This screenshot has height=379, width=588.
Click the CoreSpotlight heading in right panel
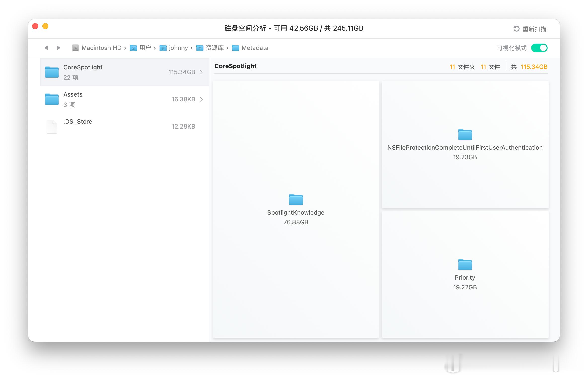tap(235, 66)
